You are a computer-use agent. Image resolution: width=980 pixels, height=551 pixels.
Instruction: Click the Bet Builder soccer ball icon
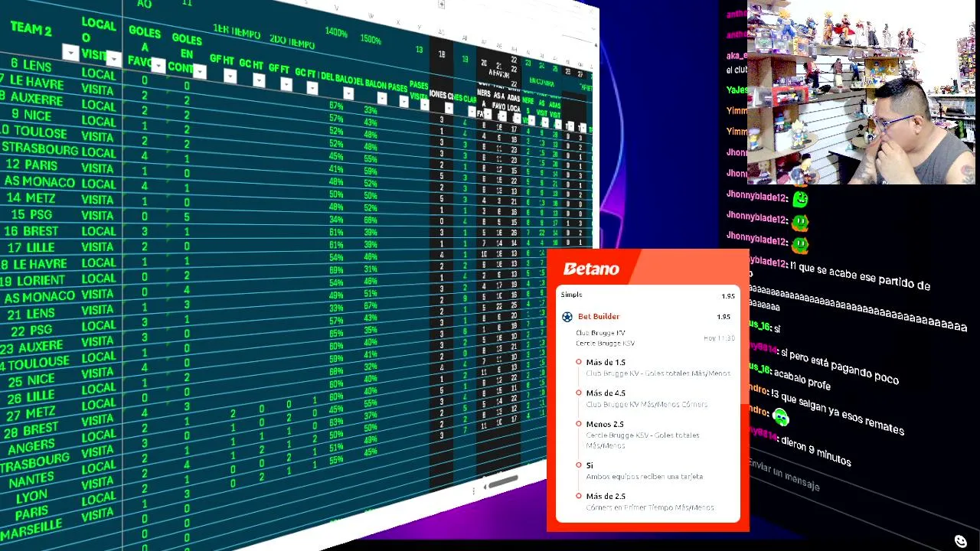567,317
